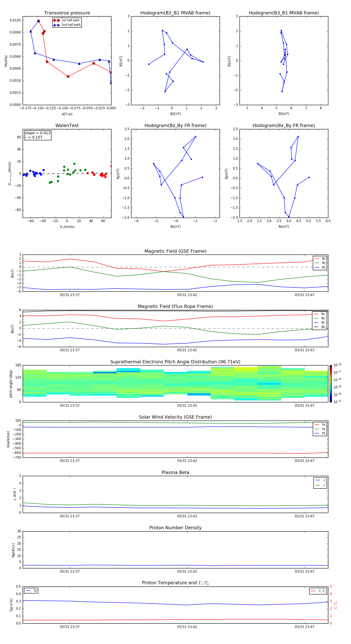Click the 'slope = 0.013' annotation
This screenshot has width=351, height=644.
(38, 133)
